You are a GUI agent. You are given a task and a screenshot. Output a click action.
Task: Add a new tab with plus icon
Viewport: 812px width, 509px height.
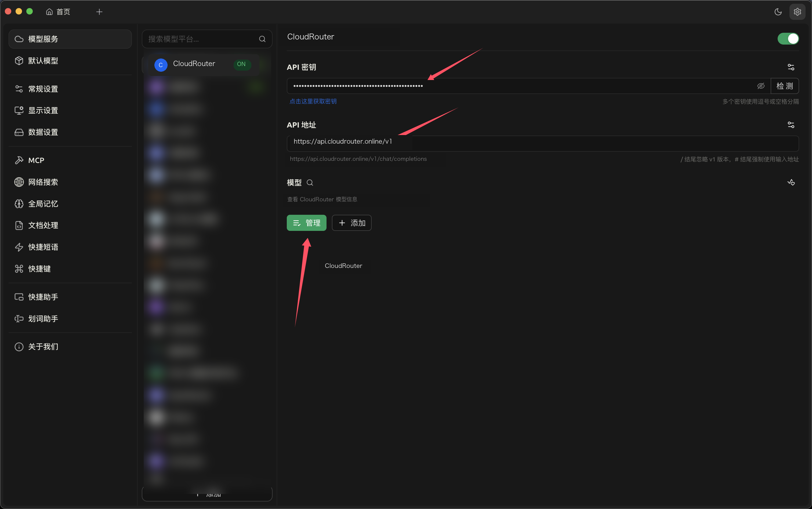[x=99, y=12]
